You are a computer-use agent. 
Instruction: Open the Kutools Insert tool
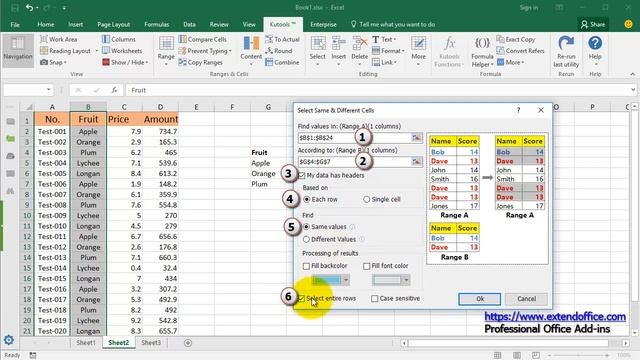[x=338, y=50]
